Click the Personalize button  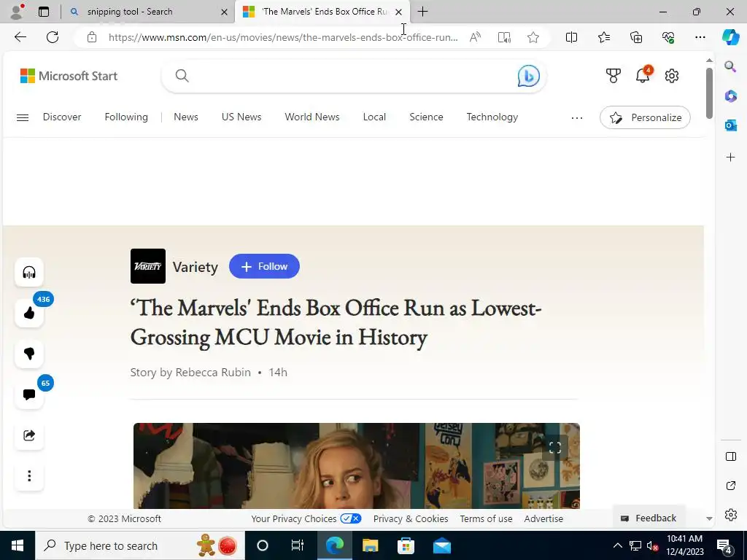tap(645, 117)
